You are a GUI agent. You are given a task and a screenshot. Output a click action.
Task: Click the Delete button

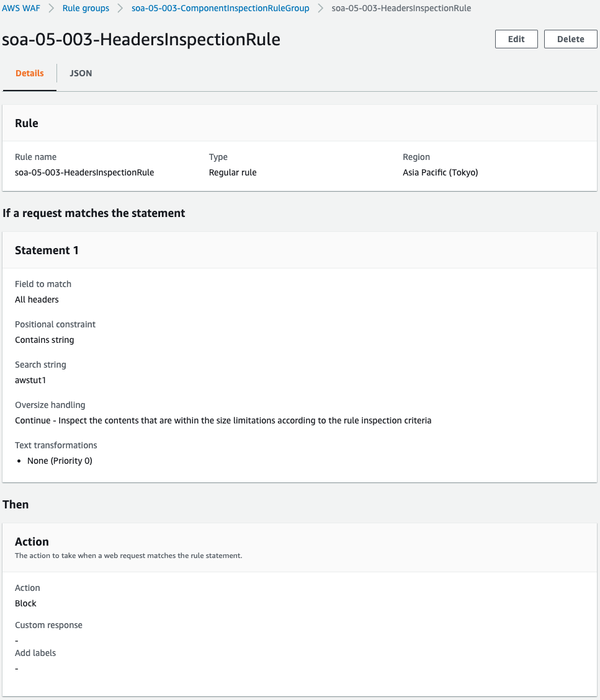[x=570, y=38]
